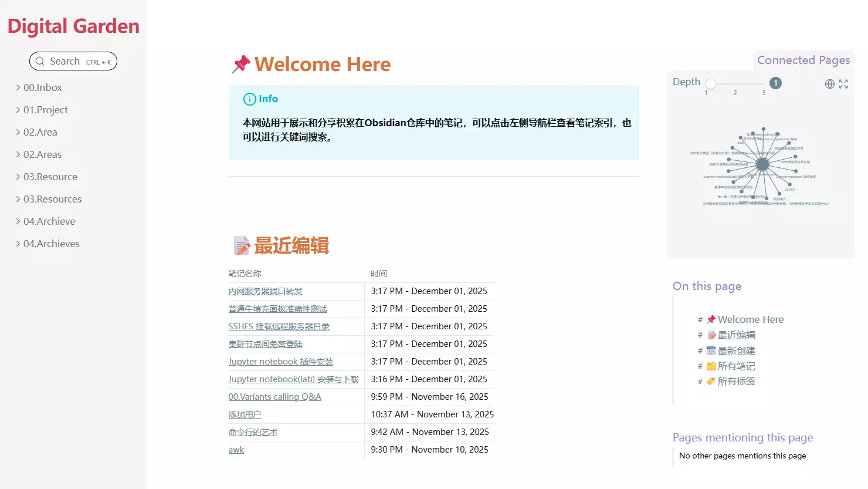Jump to 所有标签 in page outline
The image size is (868, 489).
[x=736, y=381]
